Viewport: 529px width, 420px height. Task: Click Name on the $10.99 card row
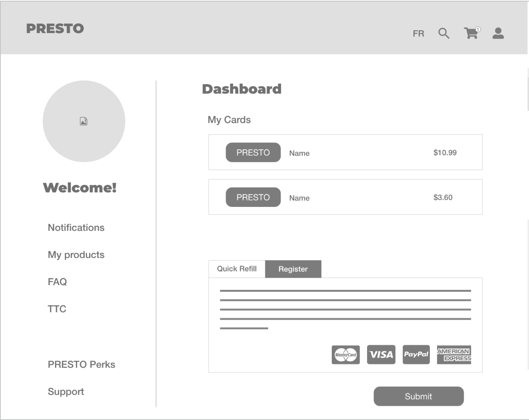299,153
